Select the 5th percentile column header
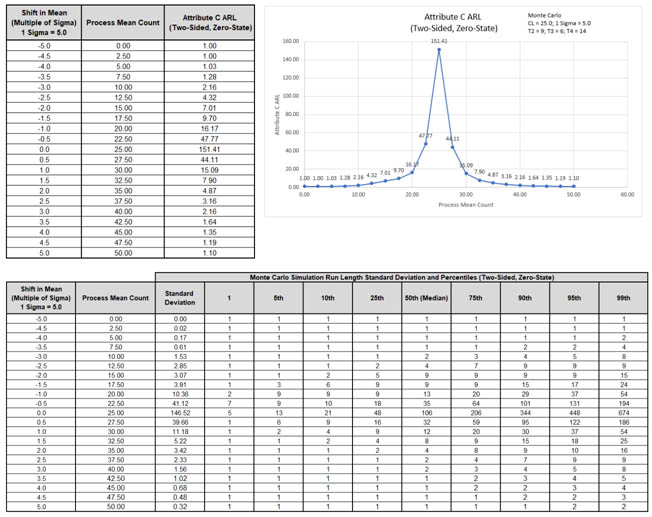Viewport: 652px width, 517px height. (x=278, y=297)
